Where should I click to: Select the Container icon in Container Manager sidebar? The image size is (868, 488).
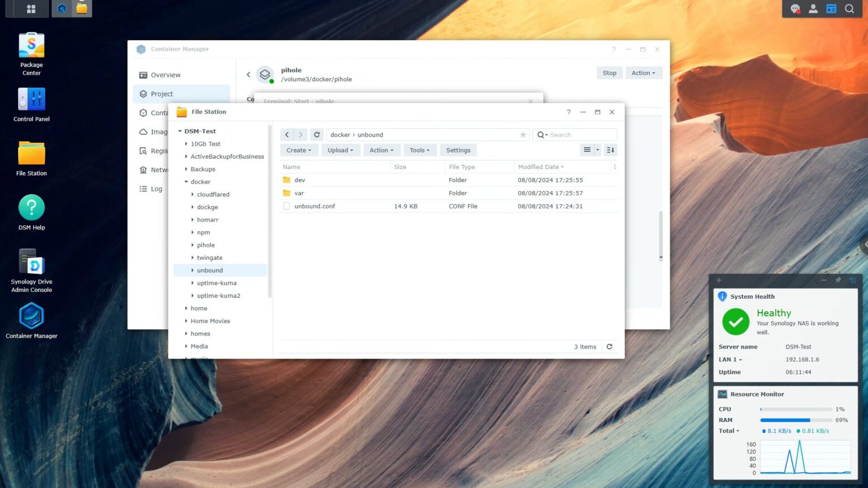click(x=144, y=112)
